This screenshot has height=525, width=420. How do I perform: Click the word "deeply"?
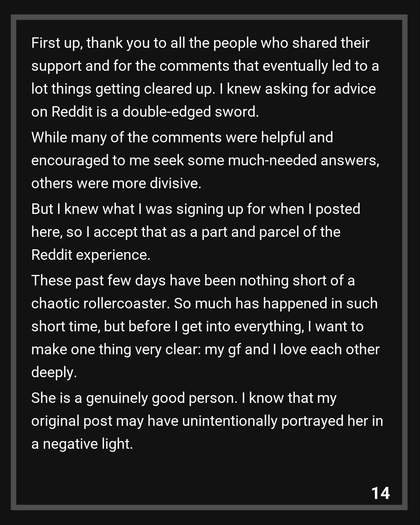pyautogui.click(x=54, y=373)
